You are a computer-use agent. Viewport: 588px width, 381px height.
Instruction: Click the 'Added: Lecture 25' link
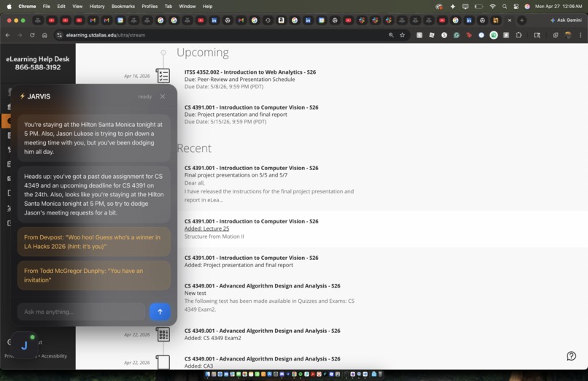tap(206, 228)
